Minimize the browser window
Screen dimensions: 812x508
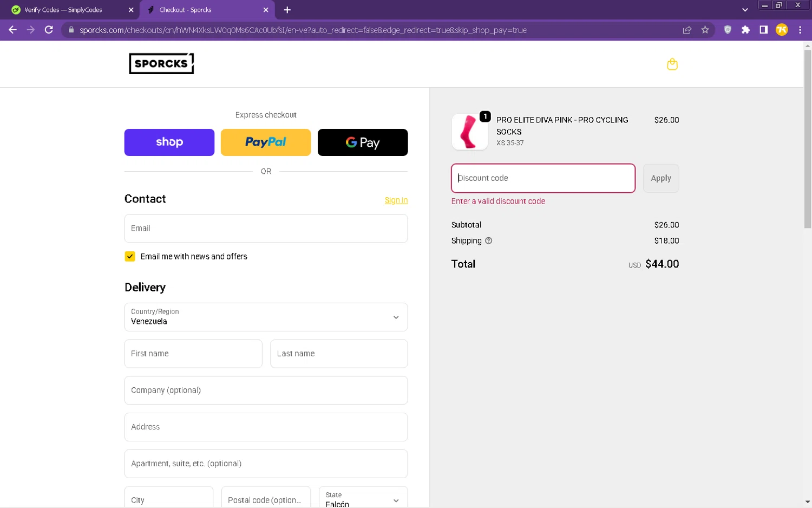point(764,5)
